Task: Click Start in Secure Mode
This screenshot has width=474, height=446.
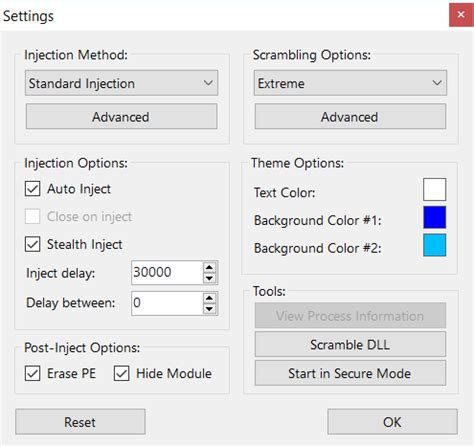Action: 350,373
